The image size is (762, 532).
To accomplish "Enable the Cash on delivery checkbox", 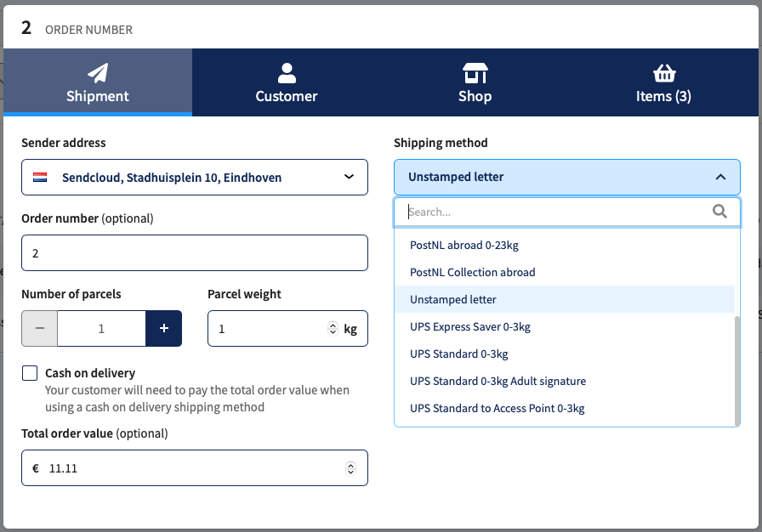I will [30, 373].
